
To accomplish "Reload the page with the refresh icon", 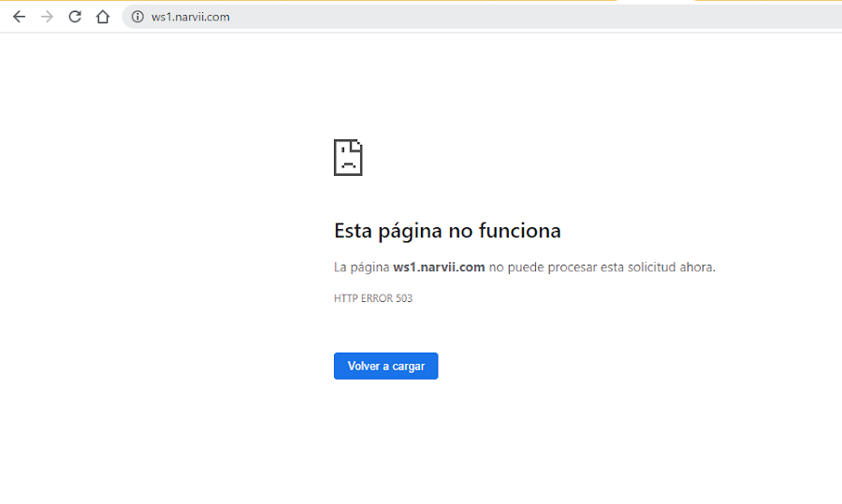I will pyautogui.click(x=75, y=17).
